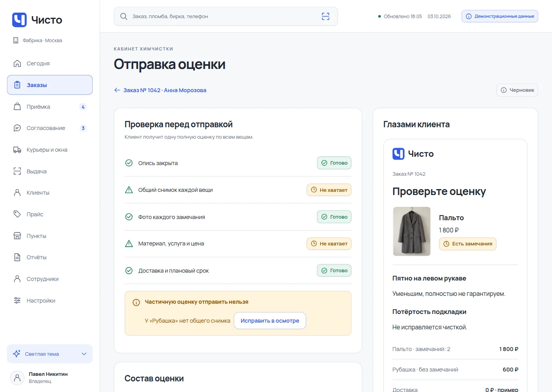Click Павел Никитин user avatar
The image size is (552, 392).
17,378
